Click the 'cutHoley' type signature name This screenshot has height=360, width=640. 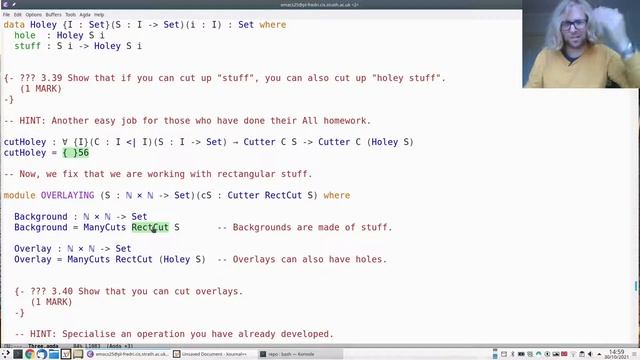click(x=25, y=142)
